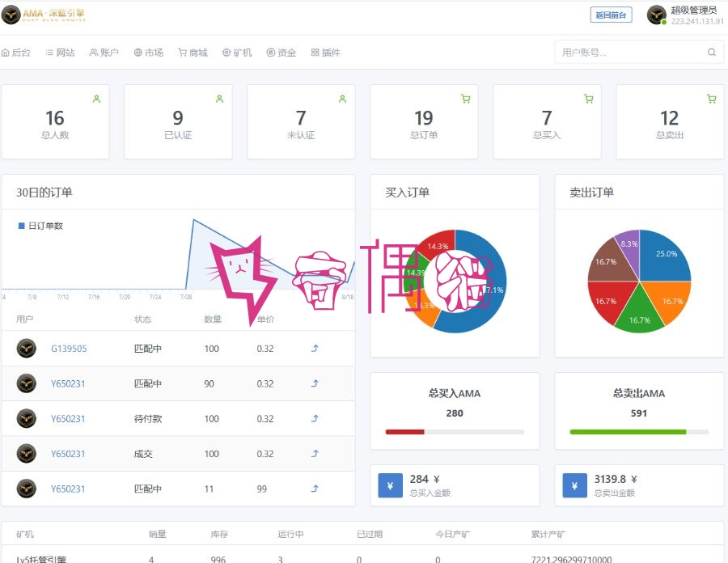Click the yen icon beside 总买入金额
Viewport: 728px width, 563px height.
(x=390, y=485)
